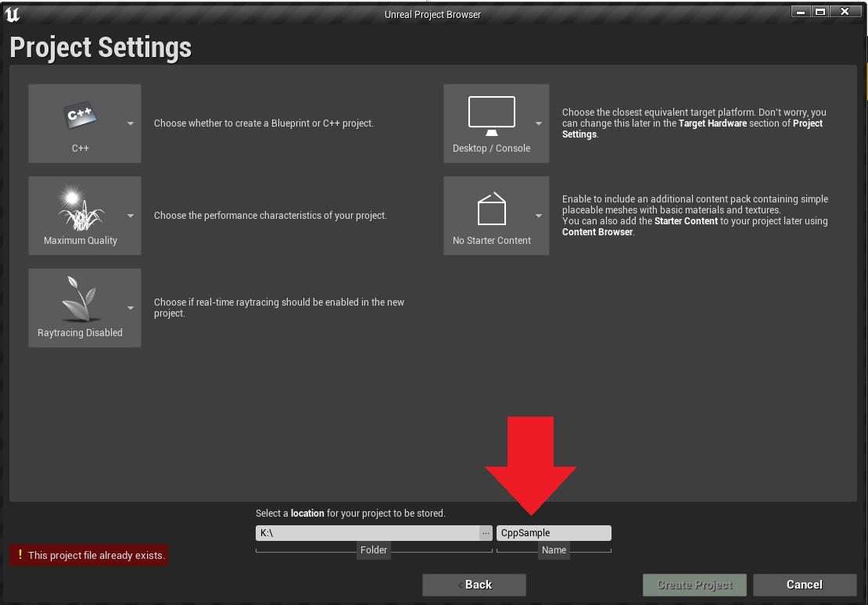The image size is (868, 605).
Task: Click the Starter Content description text
Action: pos(695,215)
